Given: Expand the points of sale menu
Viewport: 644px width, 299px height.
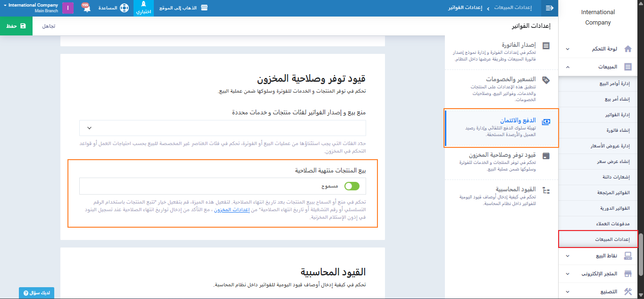Looking at the screenshot, I should 568,256.
